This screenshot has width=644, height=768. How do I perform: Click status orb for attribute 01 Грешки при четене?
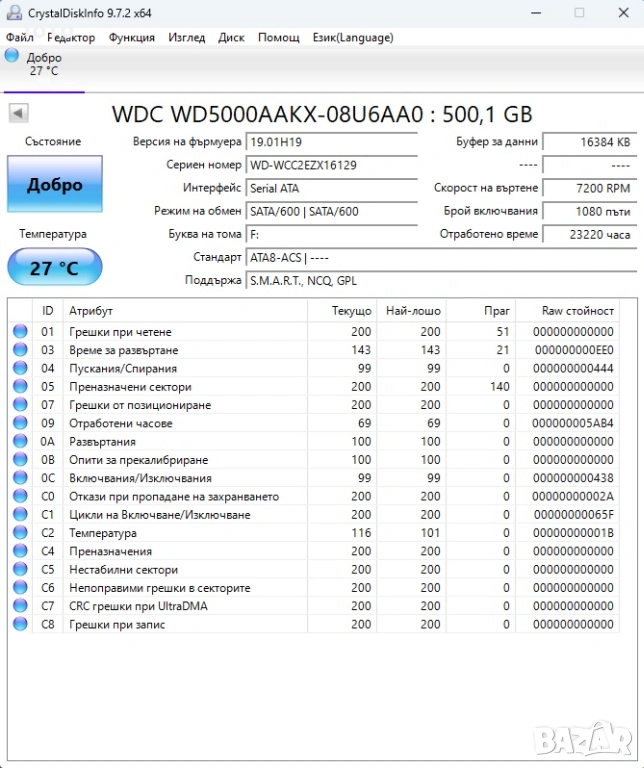tap(20, 332)
